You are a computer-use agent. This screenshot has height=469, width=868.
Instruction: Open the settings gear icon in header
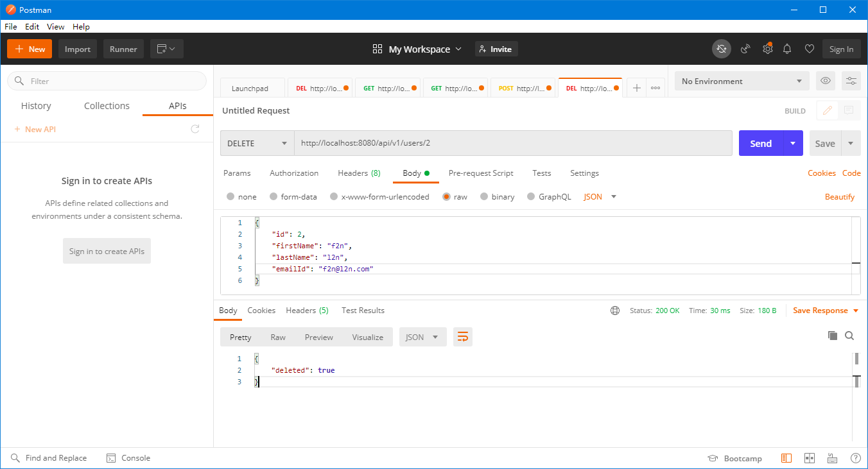coord(767,49)
